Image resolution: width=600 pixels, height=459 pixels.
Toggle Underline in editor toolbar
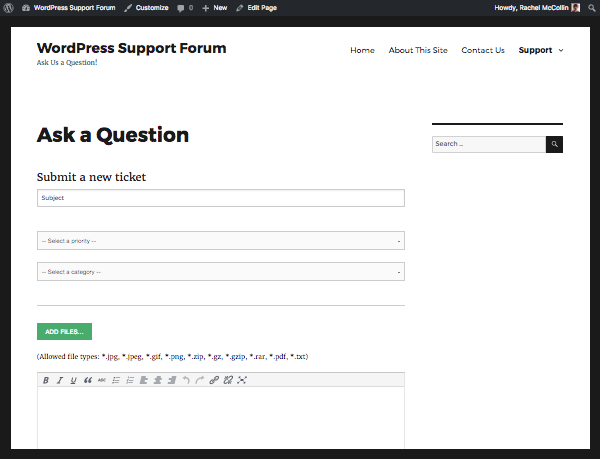(73, 380)
